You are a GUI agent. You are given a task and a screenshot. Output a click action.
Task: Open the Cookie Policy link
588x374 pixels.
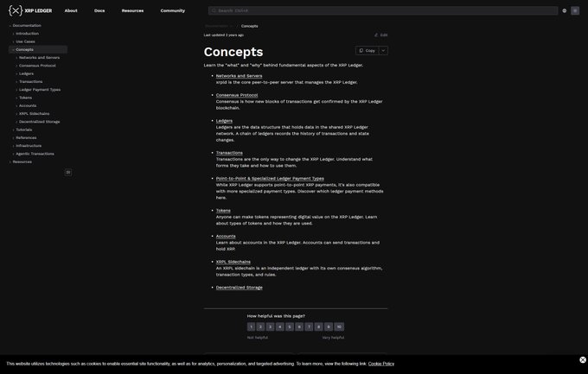point(381,364)
